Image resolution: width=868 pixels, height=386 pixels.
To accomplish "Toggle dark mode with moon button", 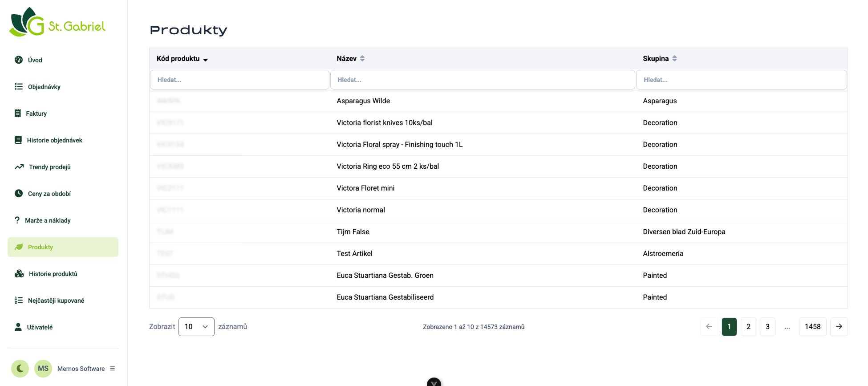I will [20, 368].
